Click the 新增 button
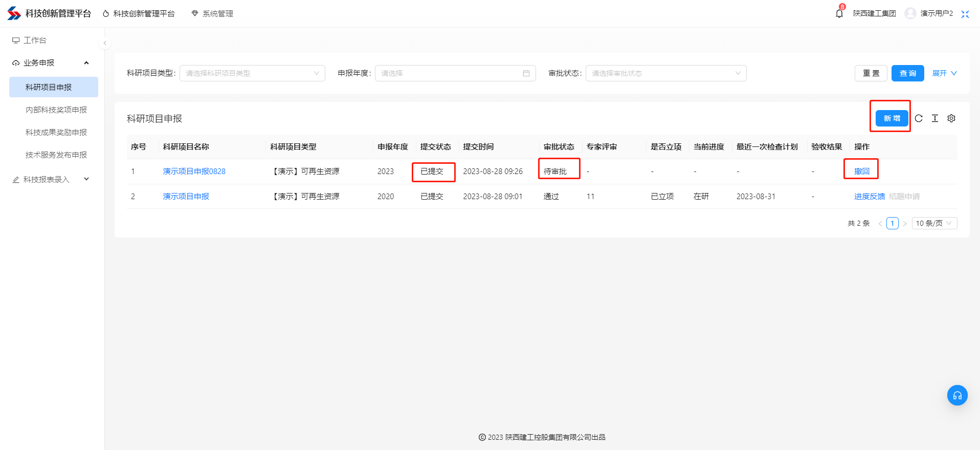 [892, 118]
